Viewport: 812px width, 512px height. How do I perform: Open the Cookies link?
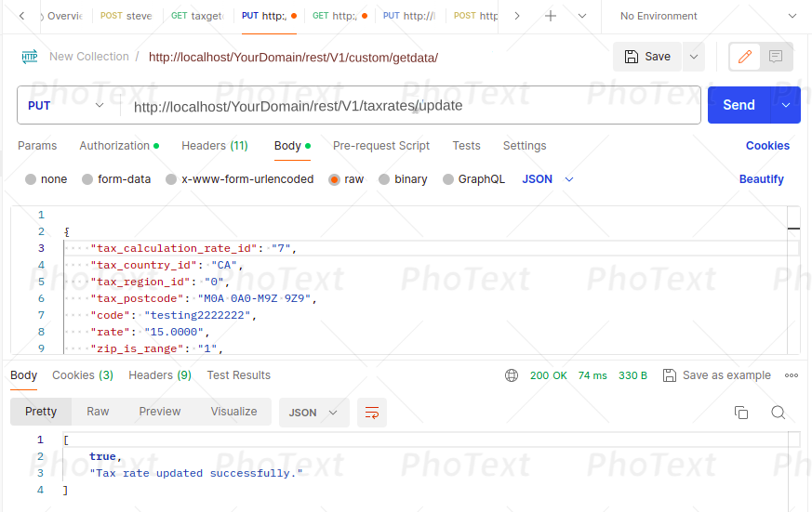point(767,146)
